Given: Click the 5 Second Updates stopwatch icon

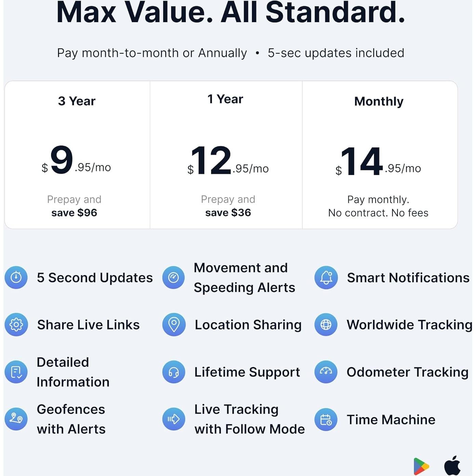Looking at the screenshot, I should 16,277.
